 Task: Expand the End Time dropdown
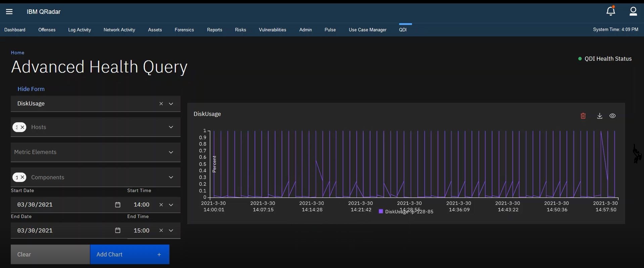[172, 231]
